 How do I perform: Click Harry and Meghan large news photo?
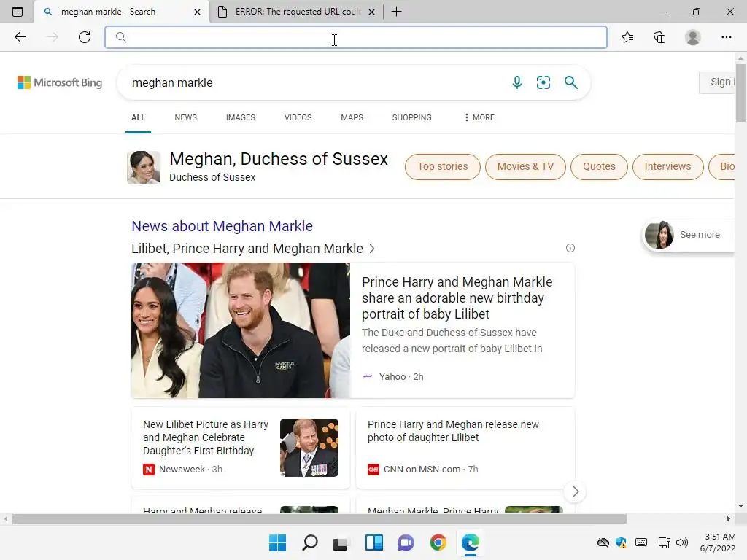click(241, 330)
